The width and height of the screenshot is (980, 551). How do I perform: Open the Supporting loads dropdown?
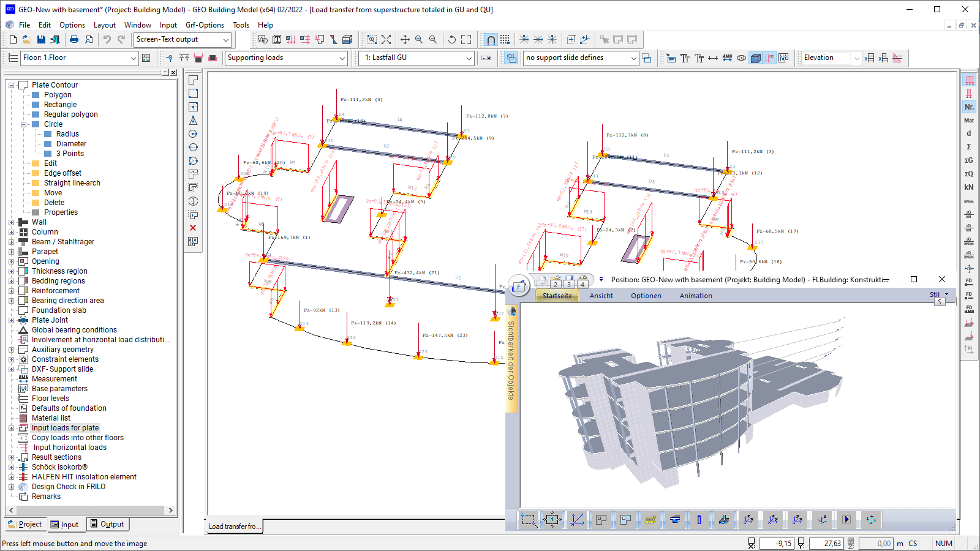click(342, 58)
